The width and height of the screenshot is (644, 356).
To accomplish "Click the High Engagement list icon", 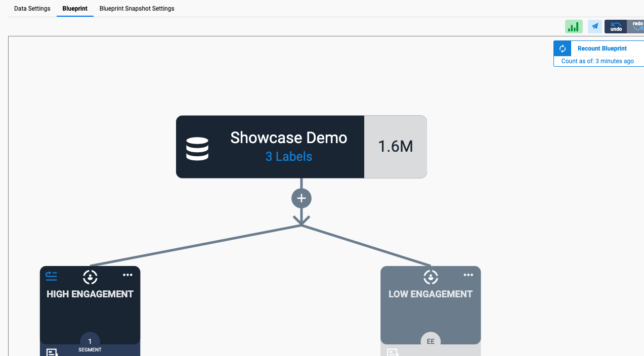I will 51,276.
